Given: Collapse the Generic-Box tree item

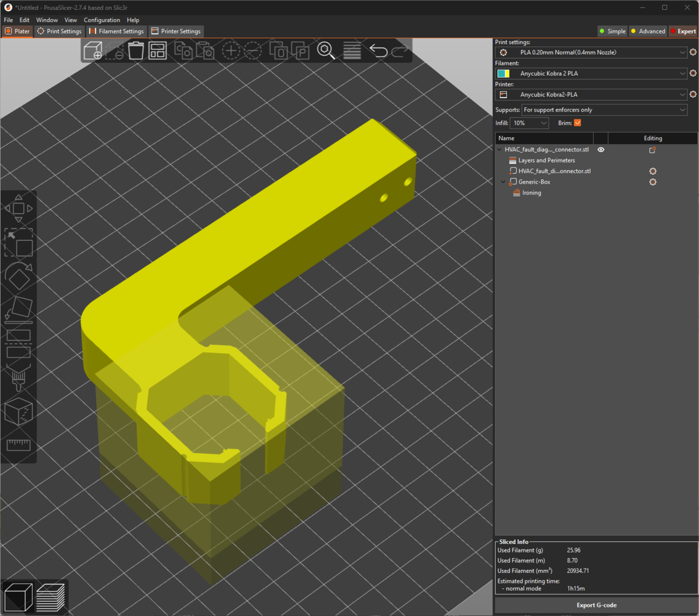Looking at the screenshot, I should click(x=503, y=182).
